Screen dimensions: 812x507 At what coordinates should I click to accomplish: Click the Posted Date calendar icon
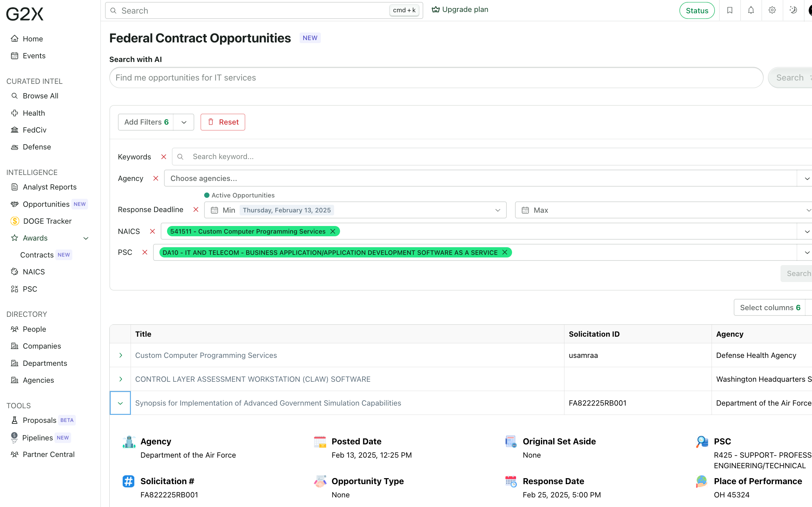[x=320, y=442]
